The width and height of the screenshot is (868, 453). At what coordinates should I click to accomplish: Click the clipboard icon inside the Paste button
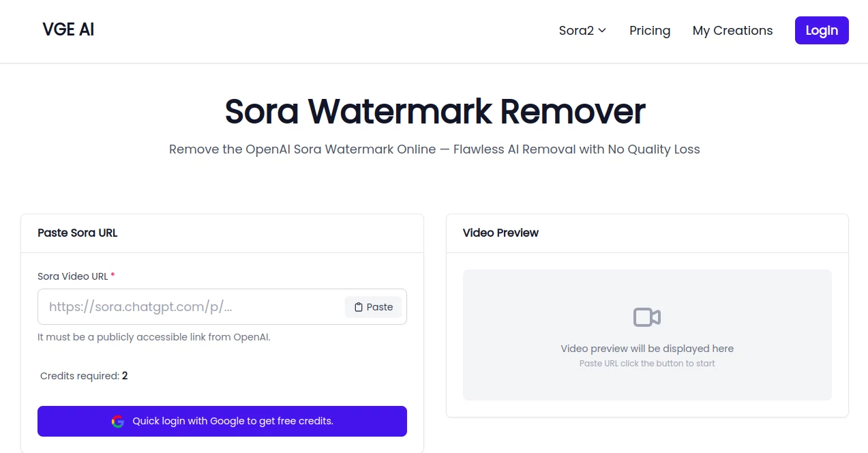[357, 306]
